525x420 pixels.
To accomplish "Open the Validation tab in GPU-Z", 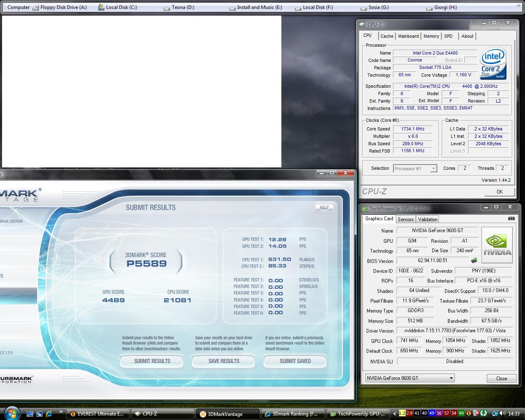I will [x=428, y=219].
